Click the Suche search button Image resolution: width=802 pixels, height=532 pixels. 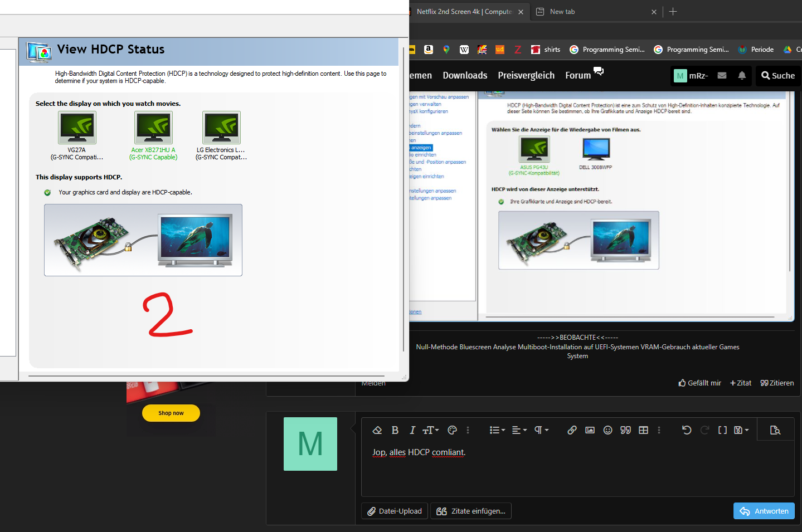(x=778, y=76)
